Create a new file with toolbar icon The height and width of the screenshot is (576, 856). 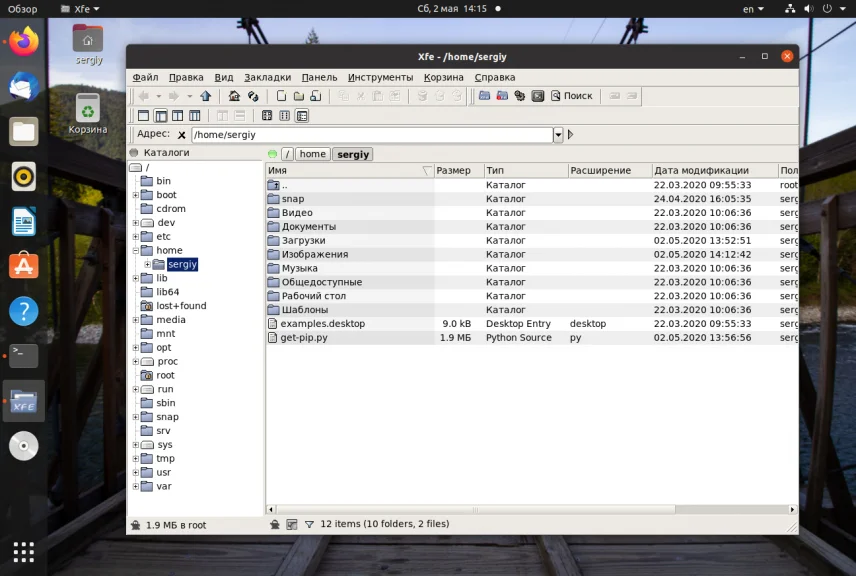click(x=282, y=96)
